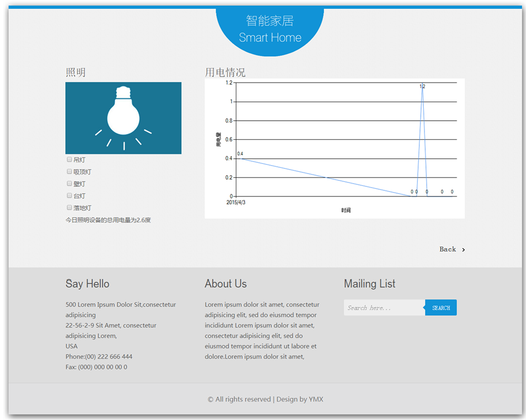Image resolution: width=526 pixels, height=420 pixels.
Task: Click the Smart Home circular logo
Action: (x=270, y=29)
